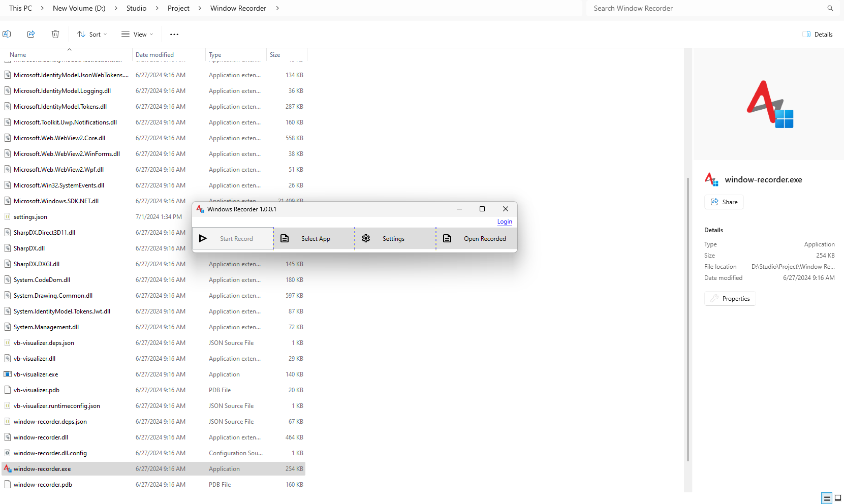
Task: Open the View dropdown menu
Action: 137,34
